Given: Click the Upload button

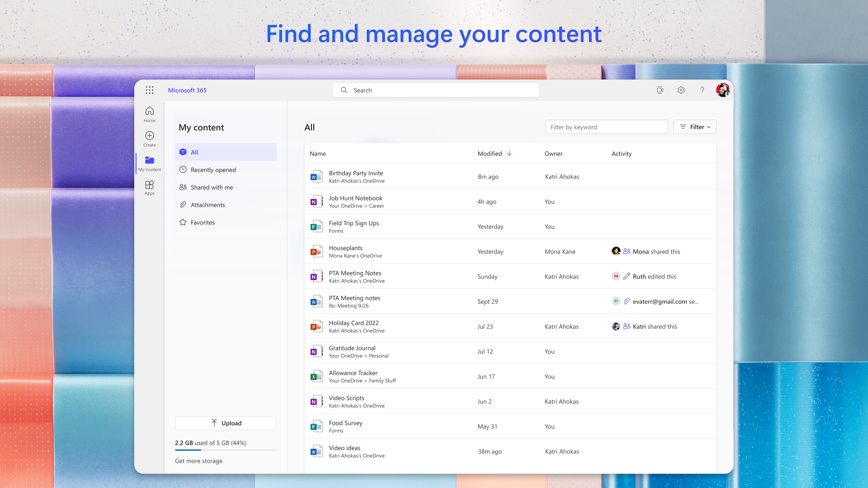Looking at the screenshot, I should (x=226, y=423).
